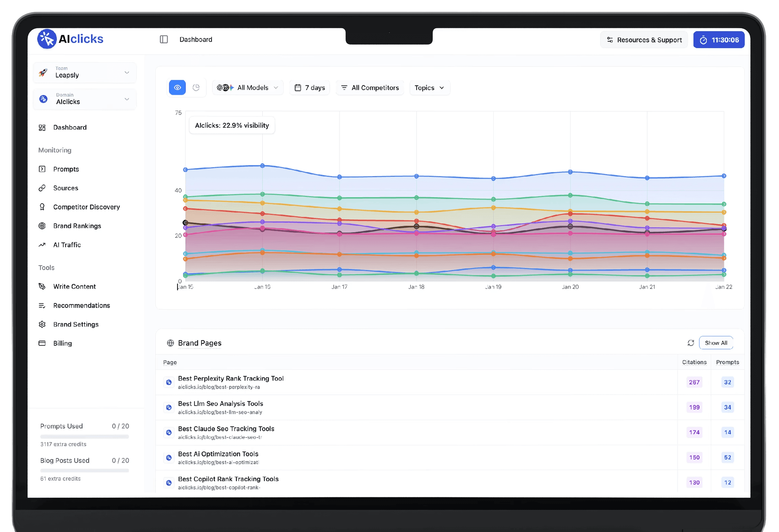Screen dimensions: 779x532
Task: Open the 7 days date filter
Action: tap(309, 87)
